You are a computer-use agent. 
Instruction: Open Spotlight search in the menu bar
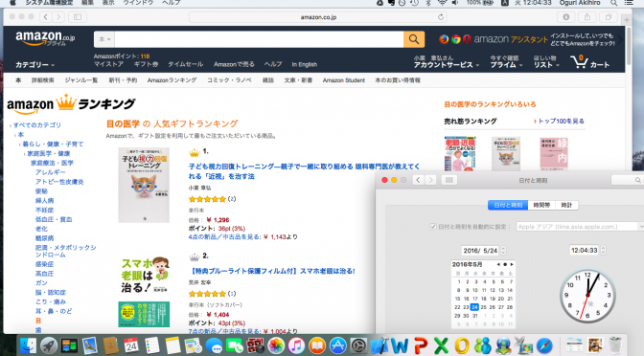tap(613, 3)
